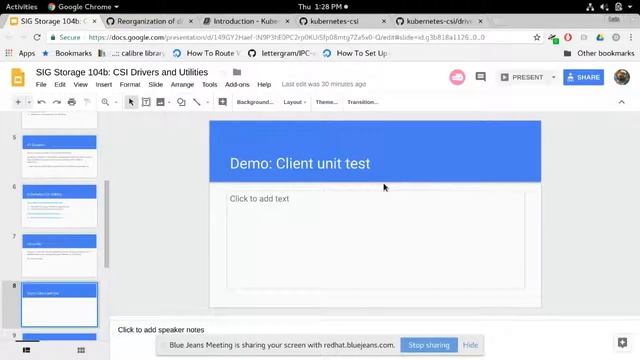Screen dimensions: 640x360
Task: Open the zoom level dropdown arrow
Action: tap(116, 102)
